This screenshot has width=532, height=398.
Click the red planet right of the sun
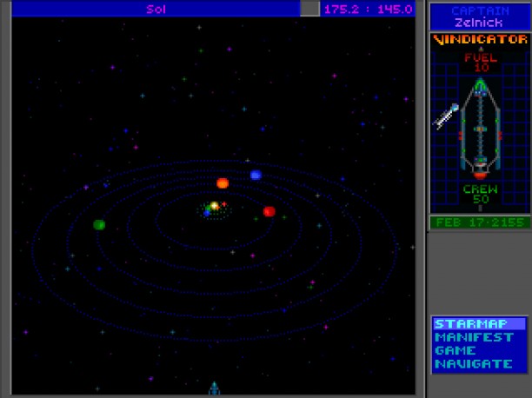coord(269,212)
